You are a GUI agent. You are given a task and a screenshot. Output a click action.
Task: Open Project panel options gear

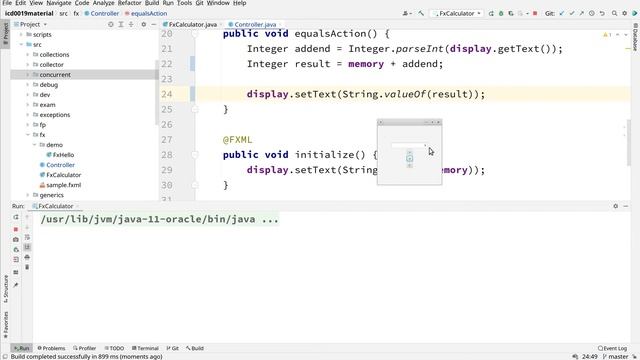coord(143,24)
